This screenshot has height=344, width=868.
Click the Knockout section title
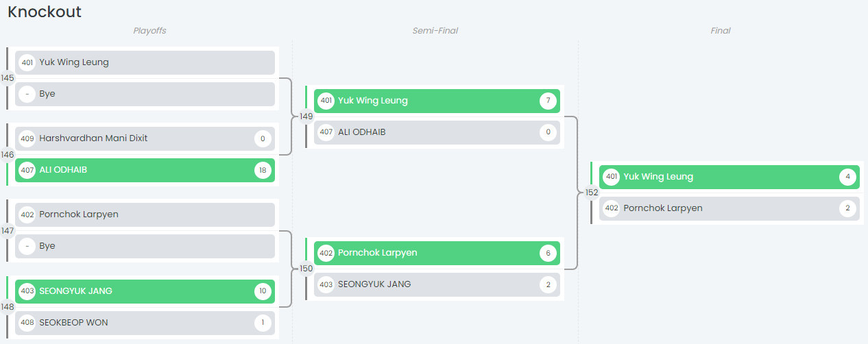[x=45, y=12]
